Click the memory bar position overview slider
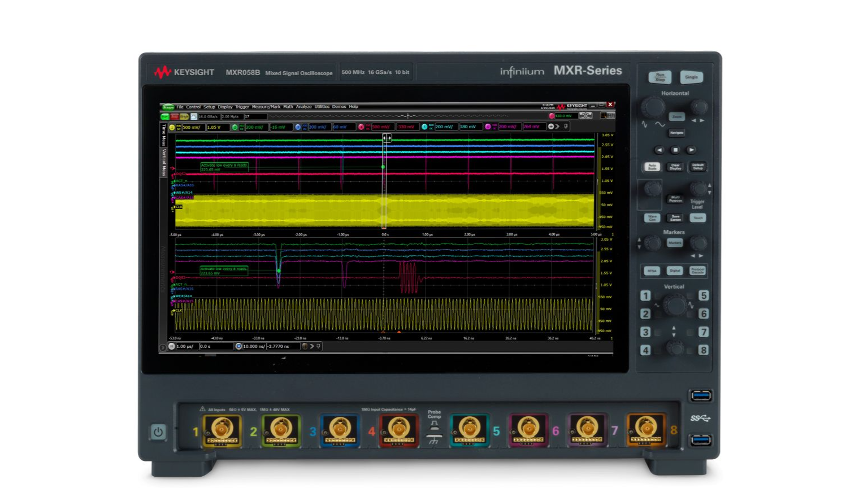868x488 pixels. click(407, 116)
